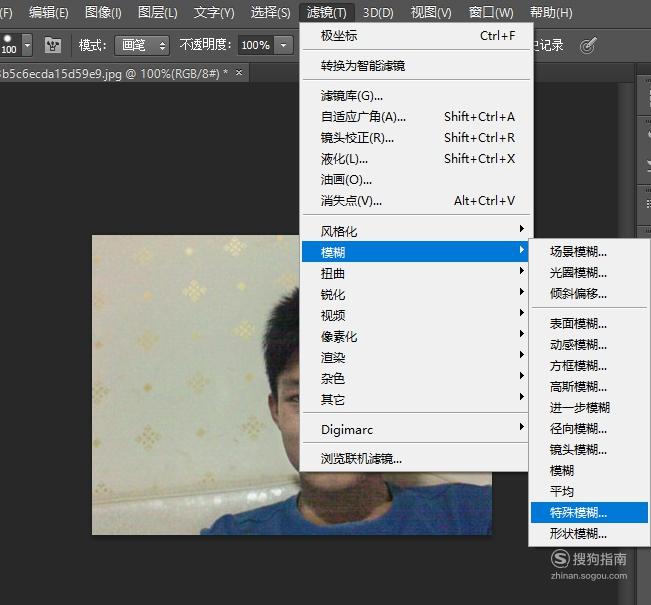The image size is (651, 605).
Task: Select 表面模糊... blur filter
Action: (x=590, y=323)
